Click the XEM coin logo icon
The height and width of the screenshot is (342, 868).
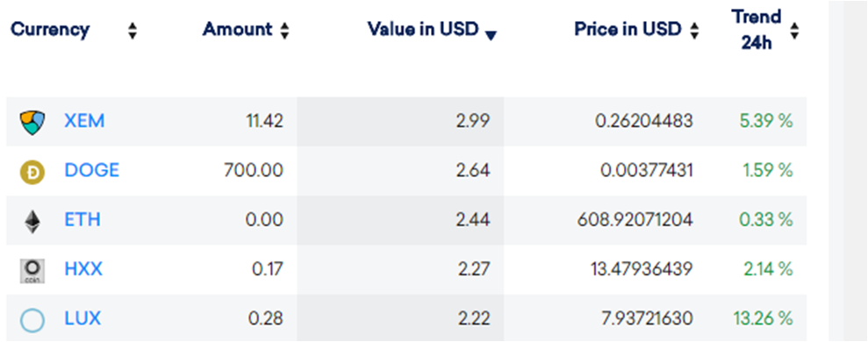click(x=32, y=122)
